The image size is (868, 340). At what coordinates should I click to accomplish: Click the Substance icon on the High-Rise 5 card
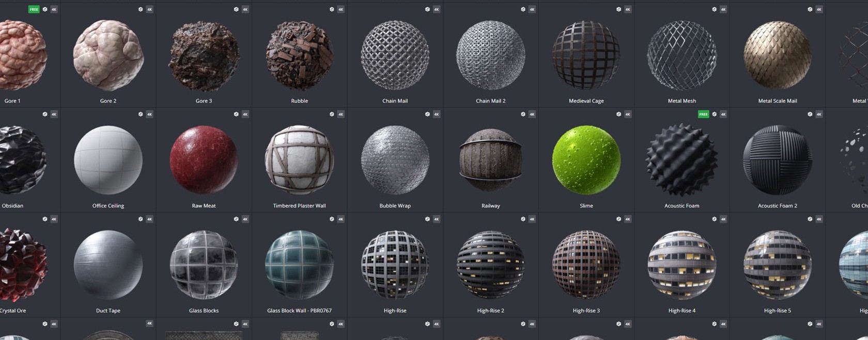tap(810, 219)
